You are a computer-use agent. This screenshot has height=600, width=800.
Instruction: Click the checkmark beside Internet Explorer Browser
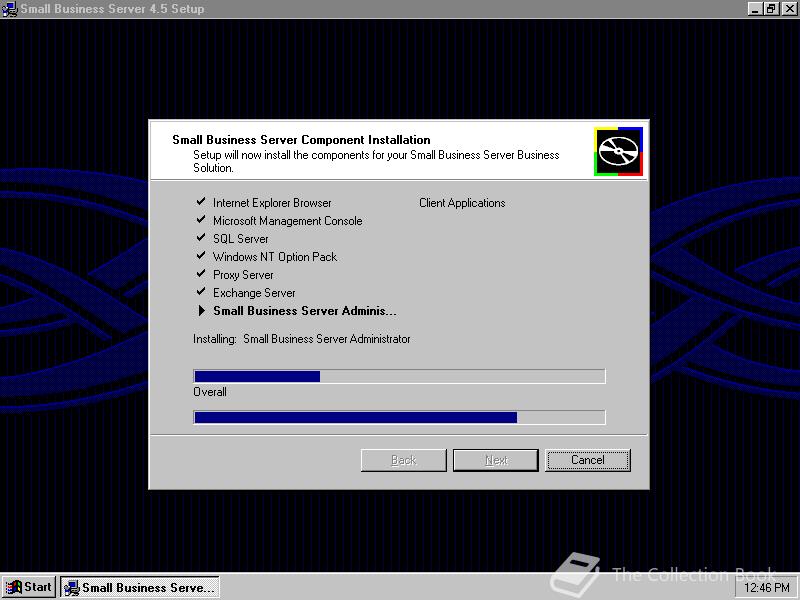click(201, 202)
